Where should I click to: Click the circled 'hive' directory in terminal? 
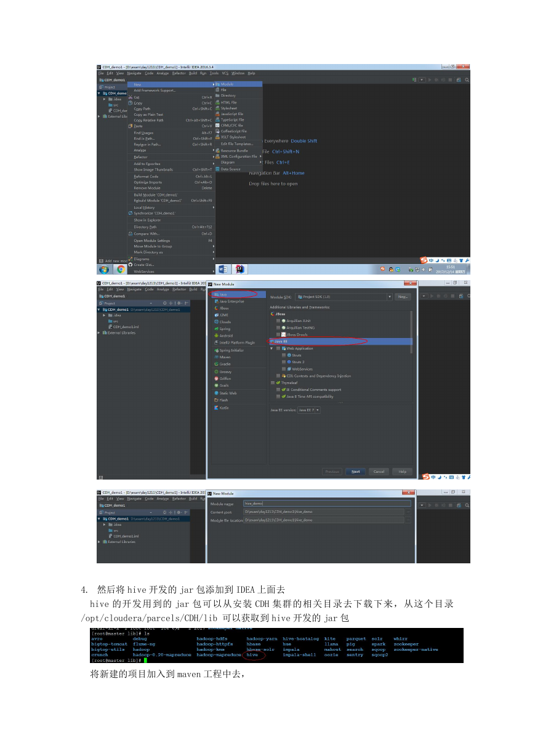click(252, 655)
